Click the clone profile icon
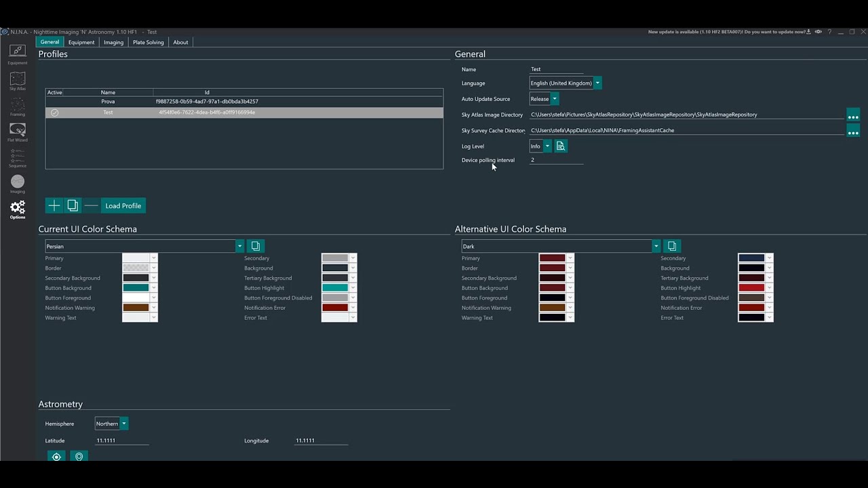Viewport: 868px width, 488px height. pos(73,205)
